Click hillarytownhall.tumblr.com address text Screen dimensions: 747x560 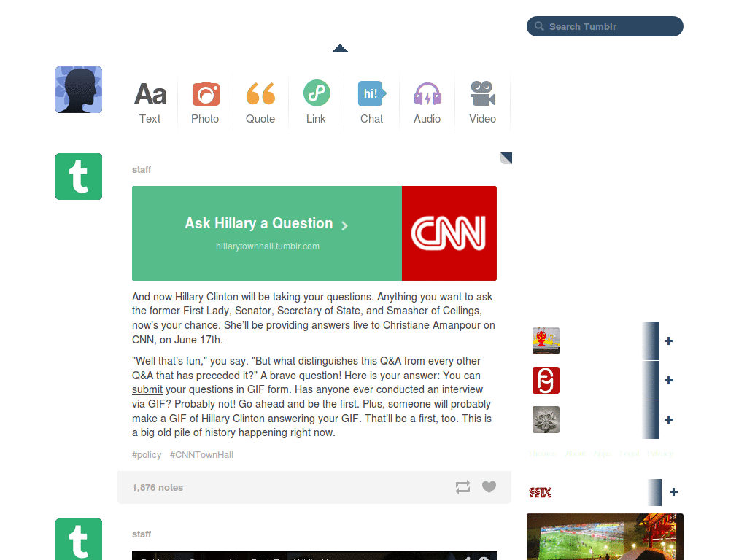268,246
